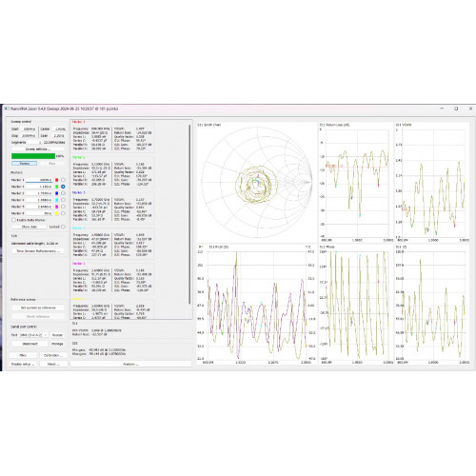The width and height of the screenshot is (476, 476).
Task: Open the cyan Marker 4 color swatch
Action: (57, 200)
